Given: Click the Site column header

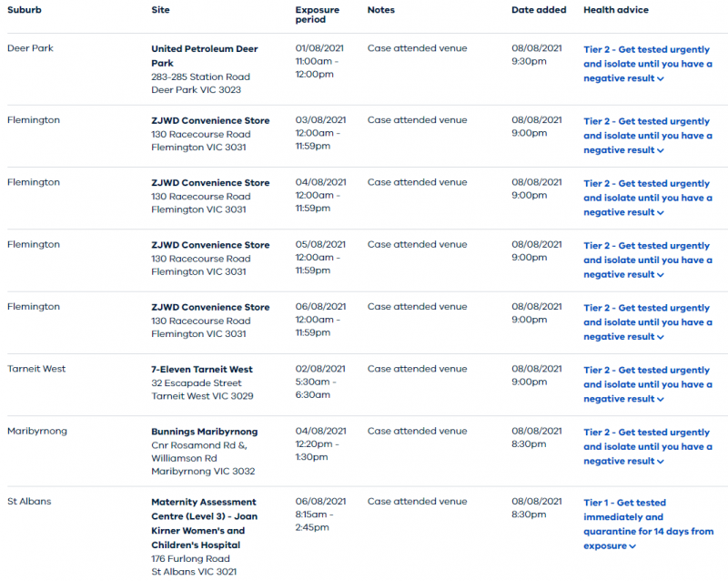Looking at the screenshot, I should [160, 10].
